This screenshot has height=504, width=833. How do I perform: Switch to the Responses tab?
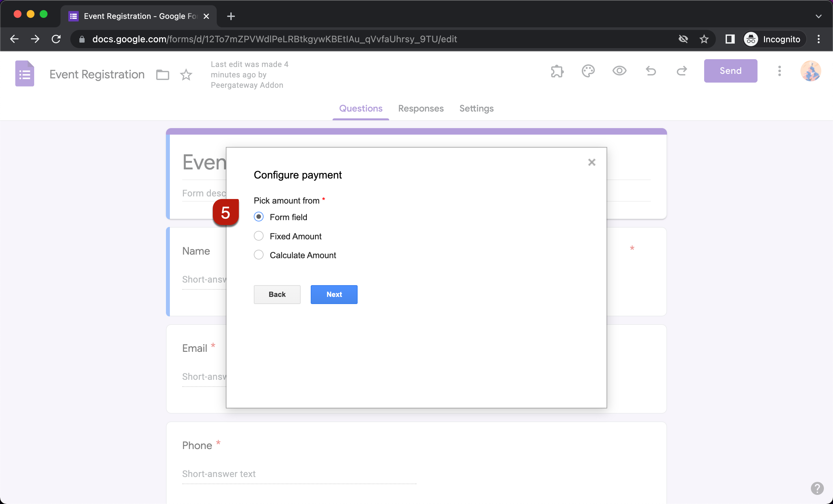(421, 108)
